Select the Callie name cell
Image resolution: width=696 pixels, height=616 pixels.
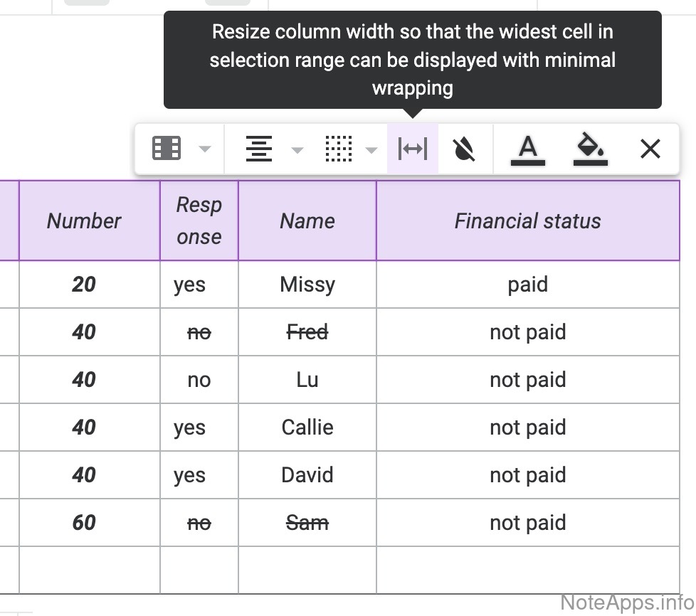pos(307,428)
